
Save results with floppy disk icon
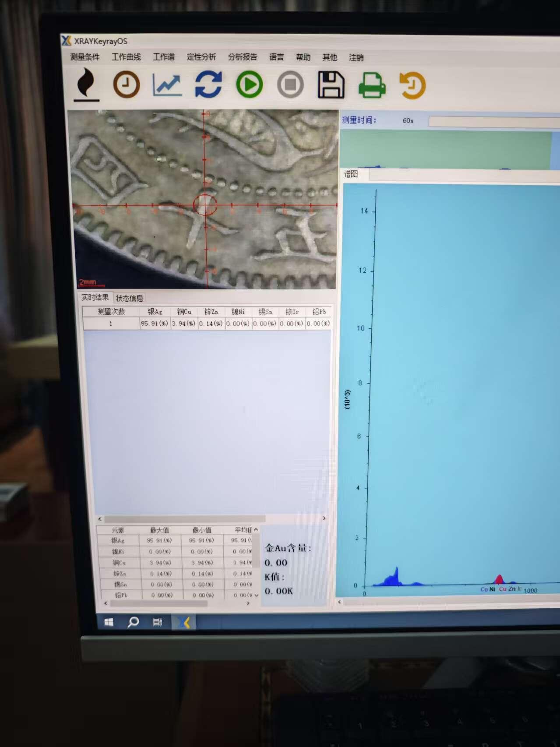pos(331,85)
